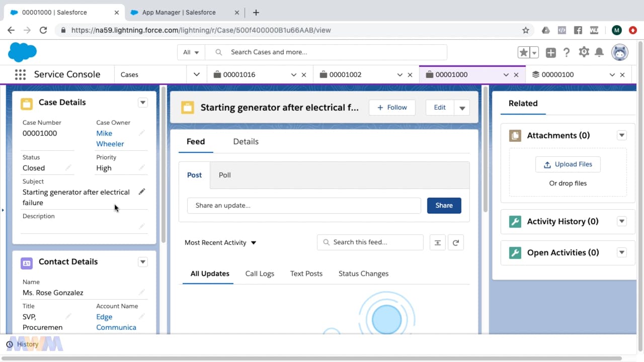Click the Follow button
The height and width of the screenshot is (362, 644).
(392, 108)
